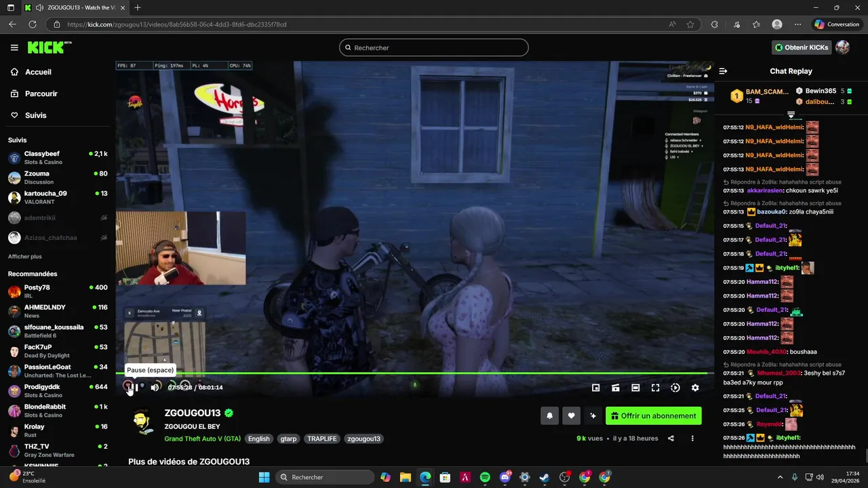The width and height of the screenshot is (868, 488).
Task: Open Copilot Conversation button
Action: pyautogui.click(x=837, y=24)
